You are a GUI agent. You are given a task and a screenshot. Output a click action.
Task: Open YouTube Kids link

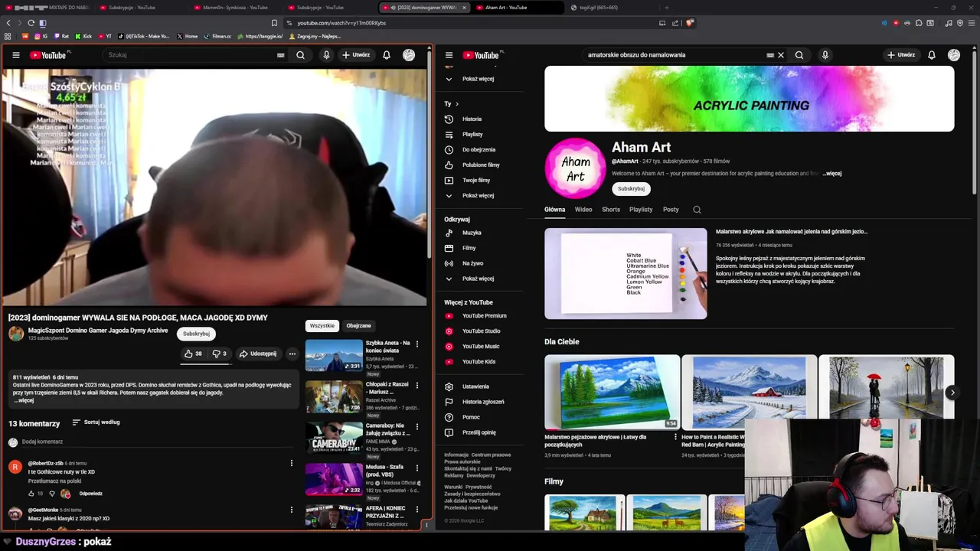479,362
